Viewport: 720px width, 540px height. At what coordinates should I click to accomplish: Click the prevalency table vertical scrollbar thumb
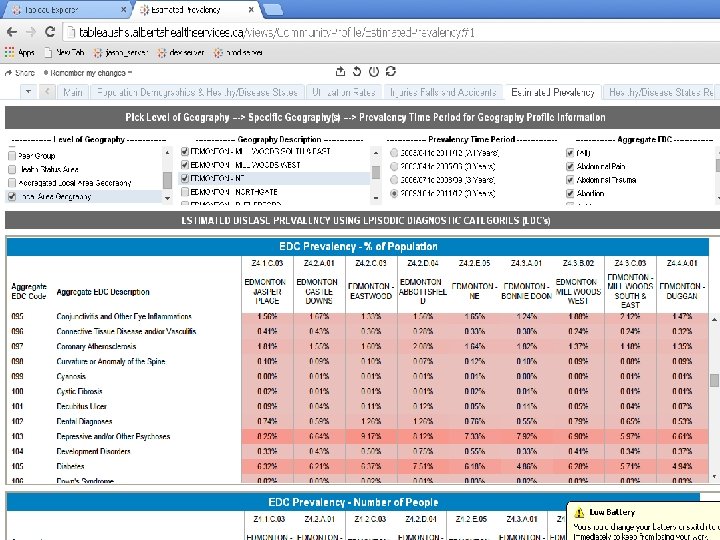pos(714,380)
